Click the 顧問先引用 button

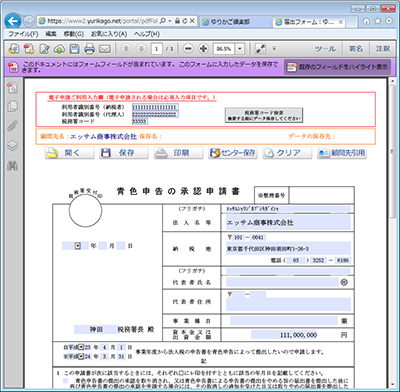342,153
